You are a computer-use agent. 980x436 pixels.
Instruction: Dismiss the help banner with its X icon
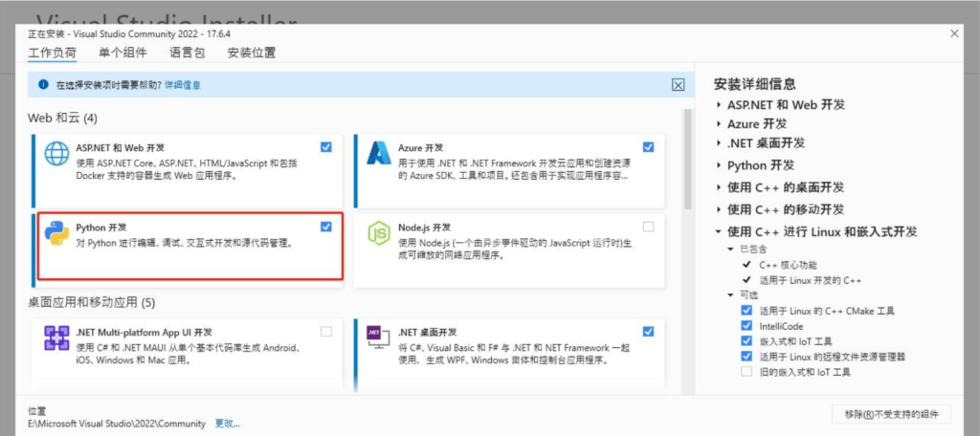click(x=678, y=85)
